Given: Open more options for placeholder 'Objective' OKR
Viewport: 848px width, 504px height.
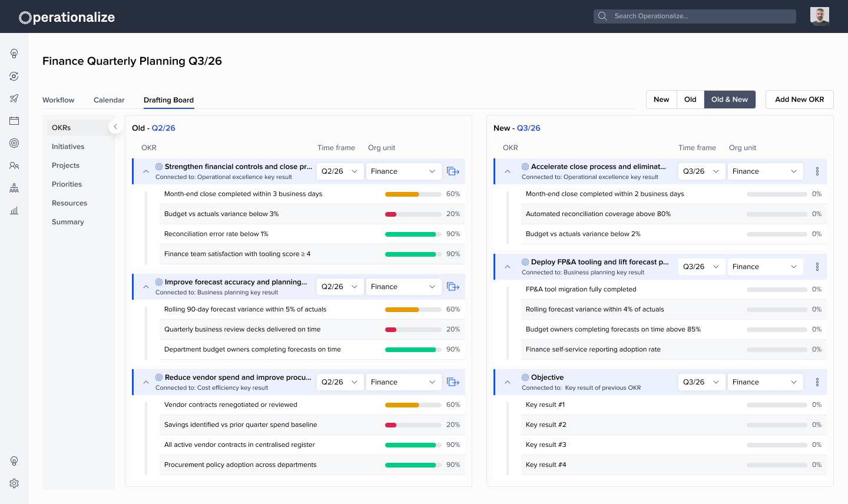Looking at the screenshot, I should click(817, 382).
